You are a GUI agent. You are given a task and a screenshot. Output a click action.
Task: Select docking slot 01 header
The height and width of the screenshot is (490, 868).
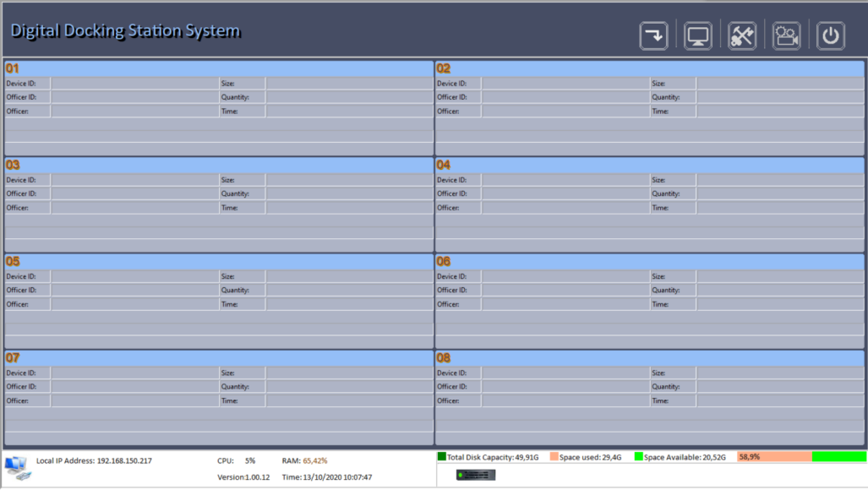(219, 68)
